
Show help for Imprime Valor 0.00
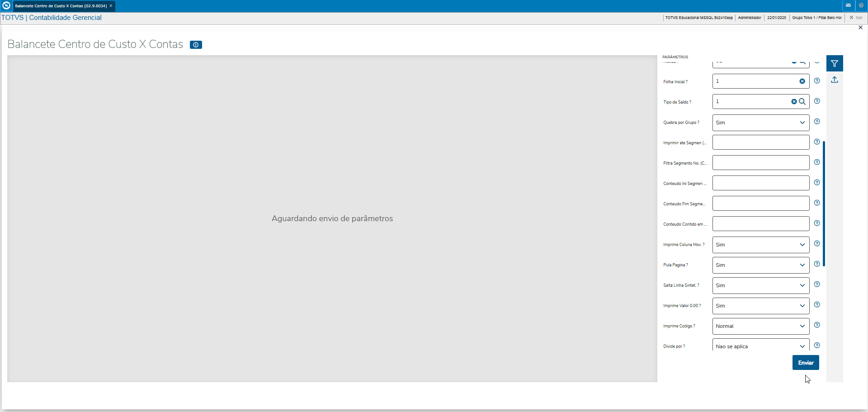pyautogui.click(x=817, y=305)
